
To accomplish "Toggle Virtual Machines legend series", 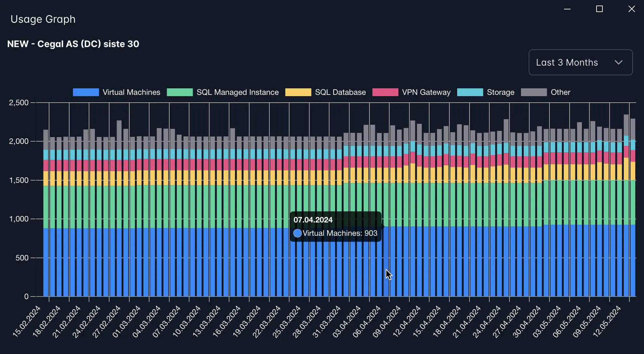I will (x=131, y=92).
